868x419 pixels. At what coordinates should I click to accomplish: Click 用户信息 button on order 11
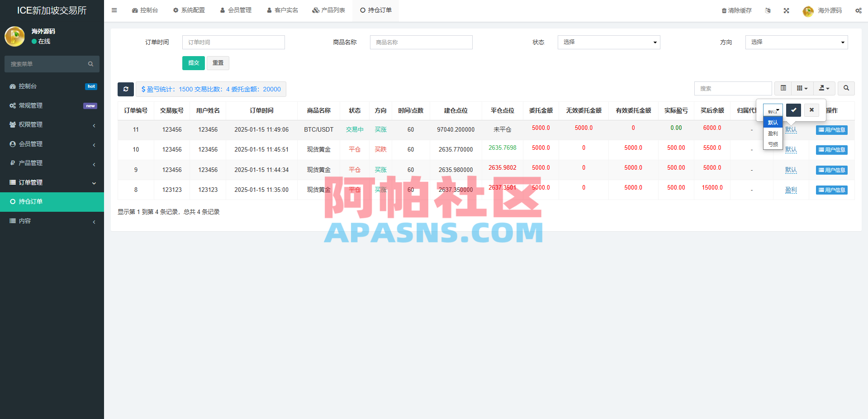point(831,130)
